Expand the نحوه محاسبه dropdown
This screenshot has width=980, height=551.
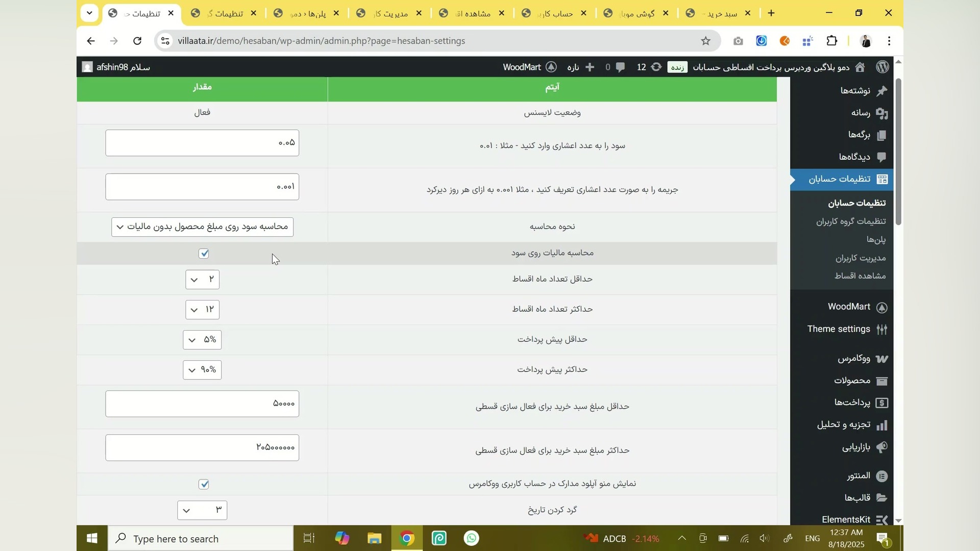tap(202, 227)
